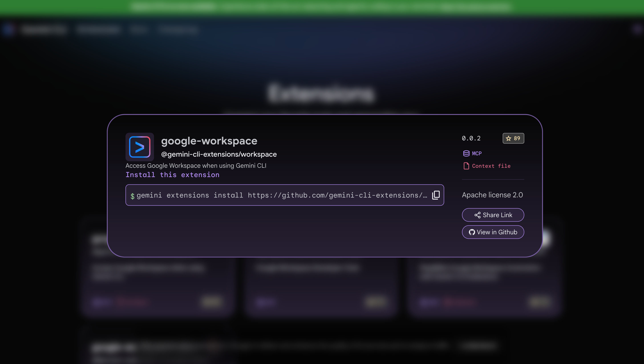The width and height of the screenshot is (644, 364).
Task: Click the MCP label text
Action: pos(477,153)
